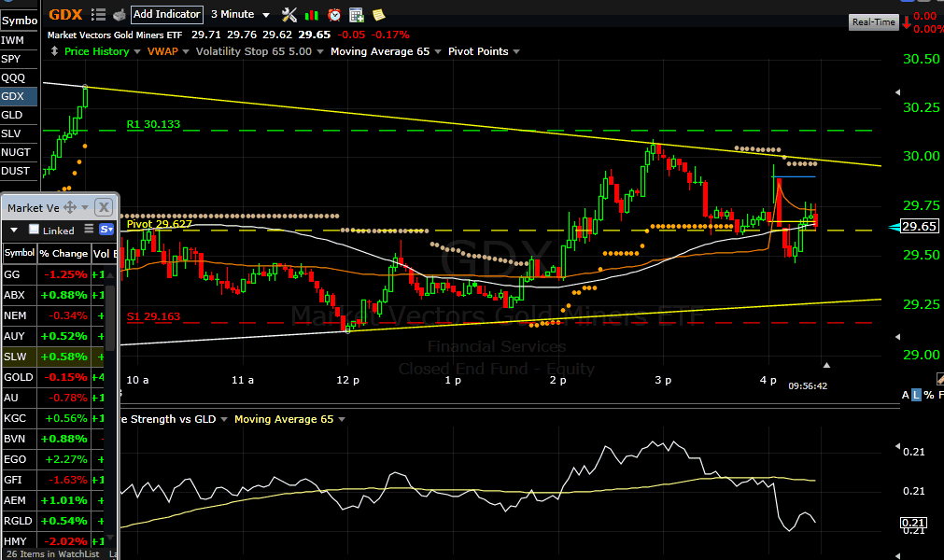Expand the Pivot Points dropdown
This screenshot has width=944, height=560.
(x=516, y=51)
